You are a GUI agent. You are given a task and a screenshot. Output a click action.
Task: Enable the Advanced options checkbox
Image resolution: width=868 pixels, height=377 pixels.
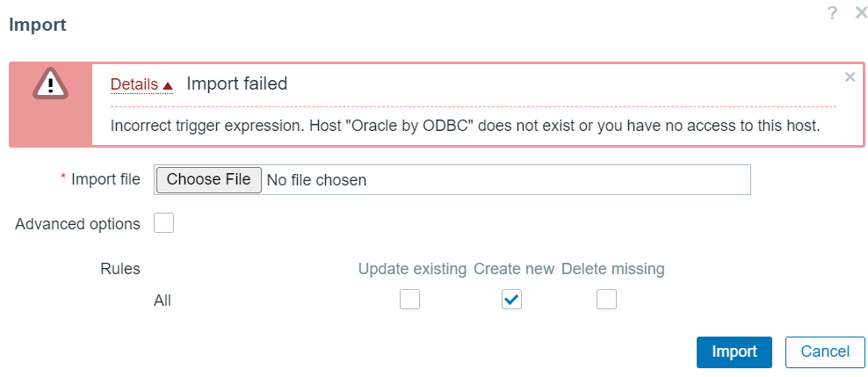point(164,223)
